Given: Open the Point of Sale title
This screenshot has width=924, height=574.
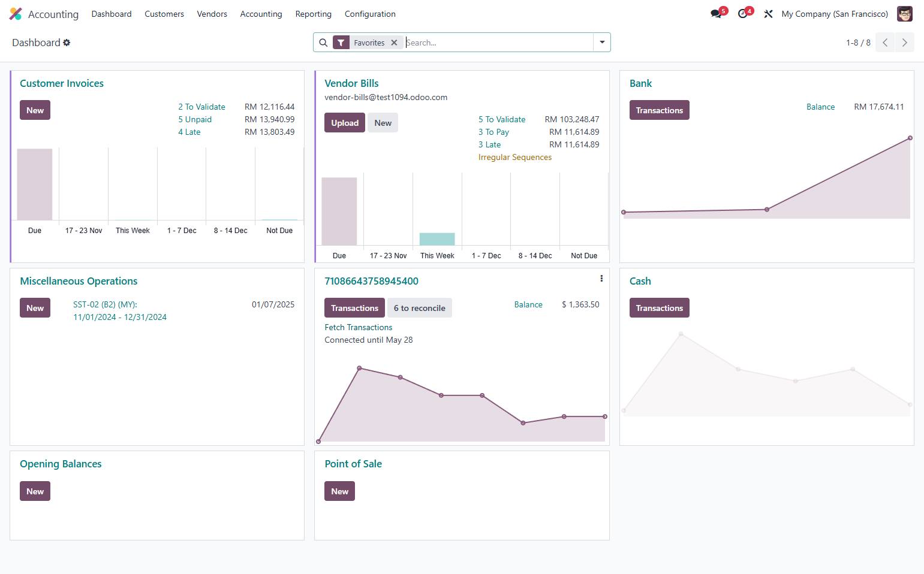Looking at the screenshot, I should (353, 464).
